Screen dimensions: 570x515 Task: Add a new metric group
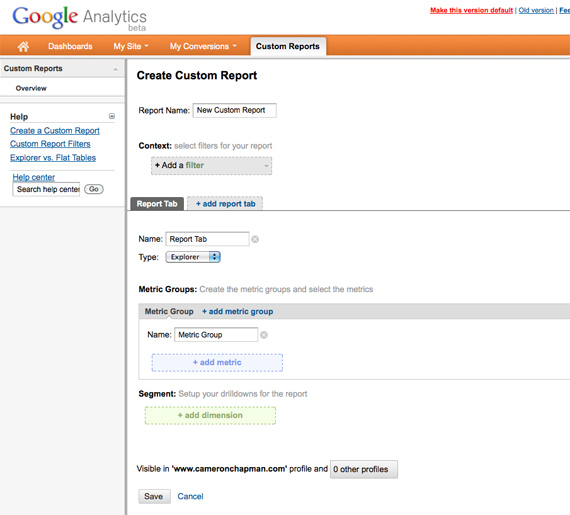coord(238,311)
